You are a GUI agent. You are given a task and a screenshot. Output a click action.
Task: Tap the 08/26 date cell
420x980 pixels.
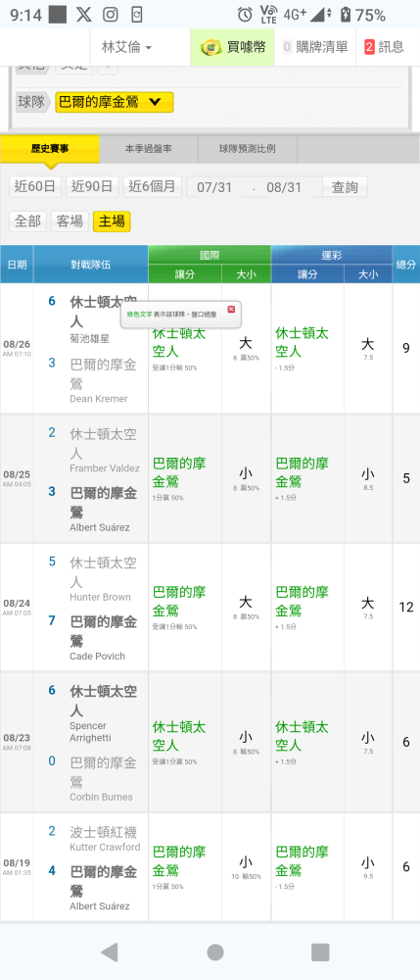click(17, 348)
